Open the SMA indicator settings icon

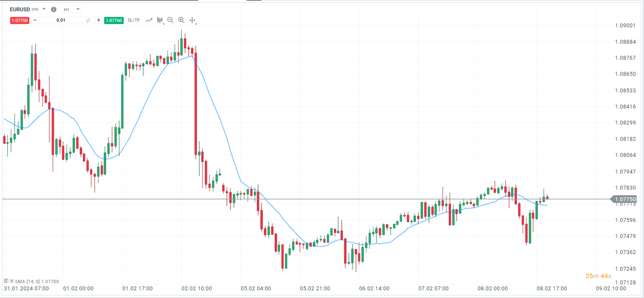pyautogui.click(x=6, y=281)
